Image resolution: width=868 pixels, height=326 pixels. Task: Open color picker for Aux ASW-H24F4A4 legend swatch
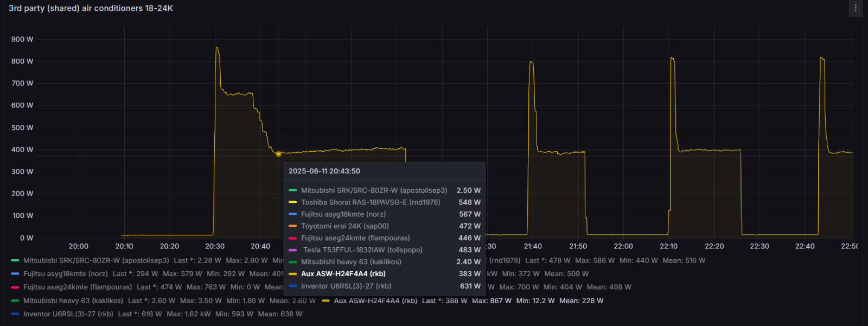[326, 300]
